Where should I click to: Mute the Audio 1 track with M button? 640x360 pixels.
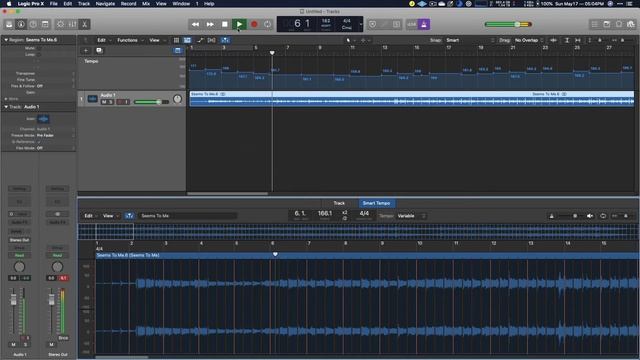point(104,102)
